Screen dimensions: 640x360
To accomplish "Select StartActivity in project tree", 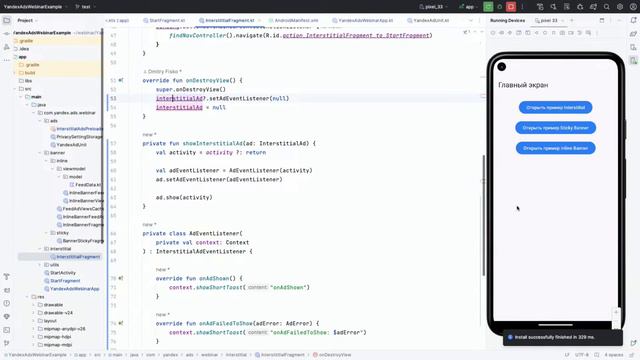I will (x=60, y=273).
